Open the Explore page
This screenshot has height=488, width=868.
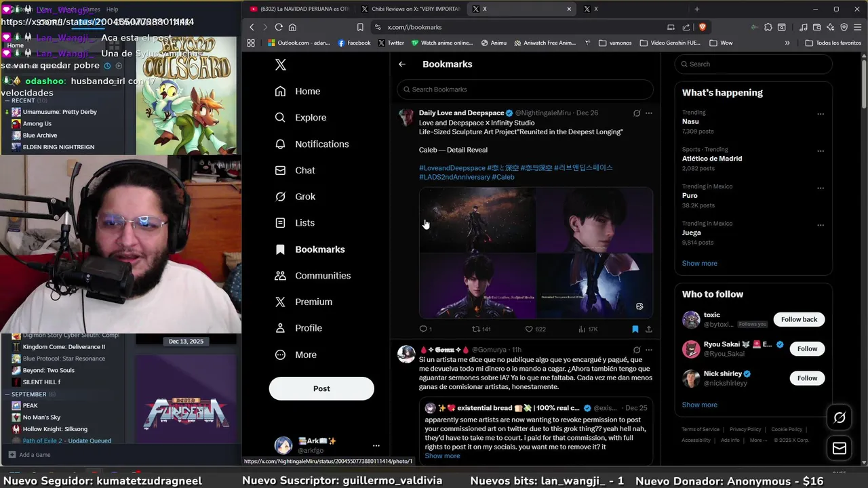300,117
